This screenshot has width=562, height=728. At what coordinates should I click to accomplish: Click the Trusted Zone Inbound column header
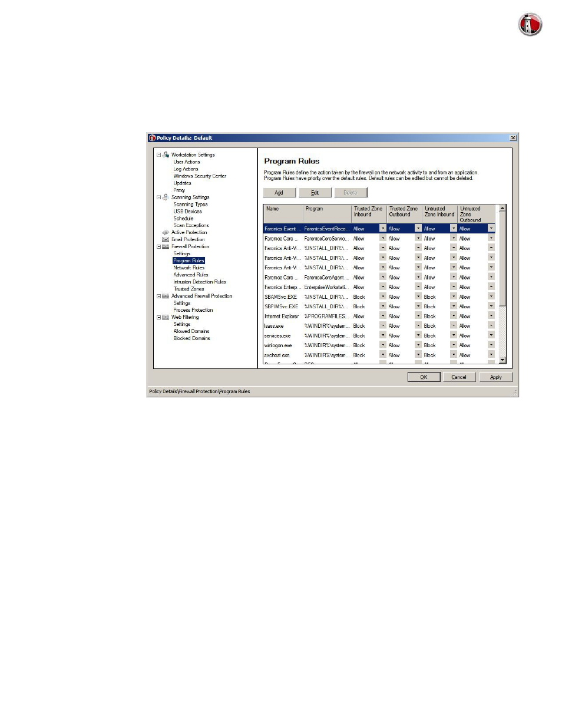[x=369, y=213]
